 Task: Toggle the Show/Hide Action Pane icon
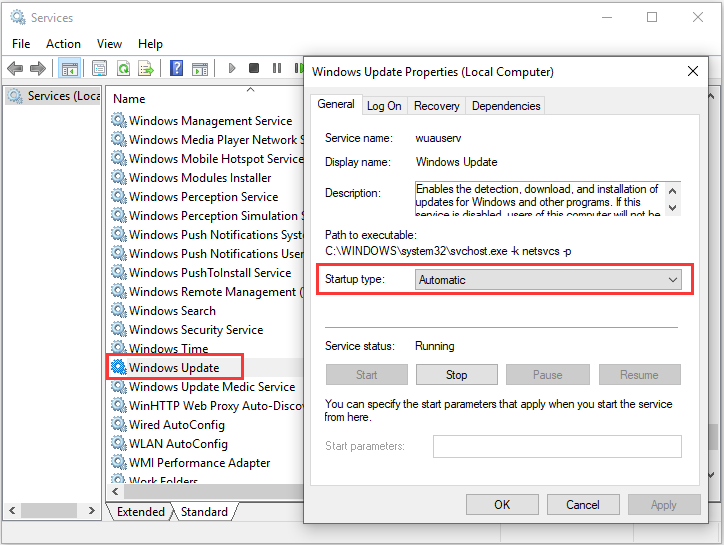pos(200,69)
